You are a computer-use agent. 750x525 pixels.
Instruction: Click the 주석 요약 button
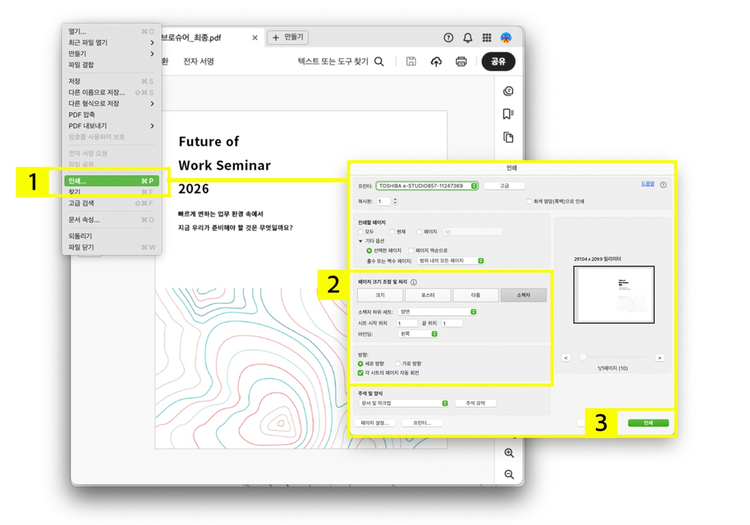pyautogui.click(x=475, y=403)
